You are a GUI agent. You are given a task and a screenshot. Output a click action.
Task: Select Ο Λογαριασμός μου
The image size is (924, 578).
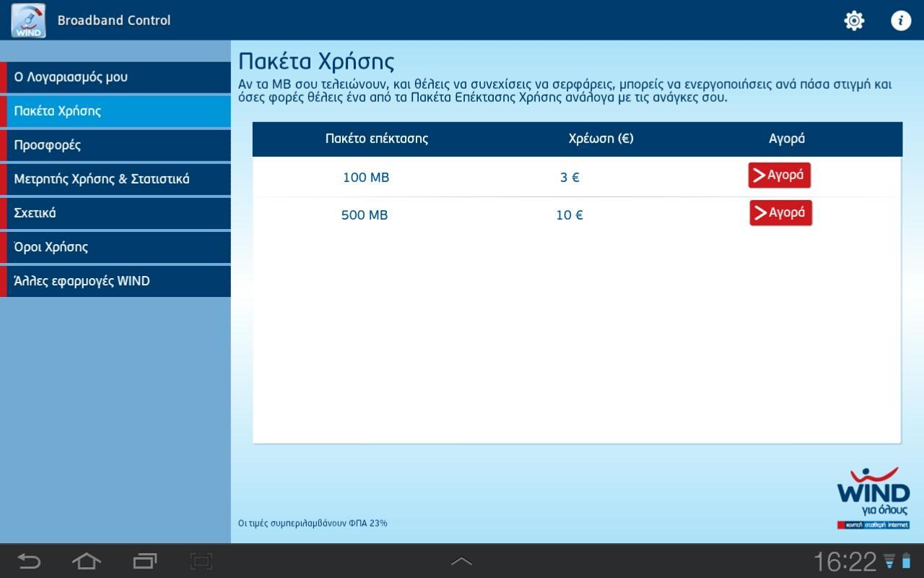pos(115,77)
